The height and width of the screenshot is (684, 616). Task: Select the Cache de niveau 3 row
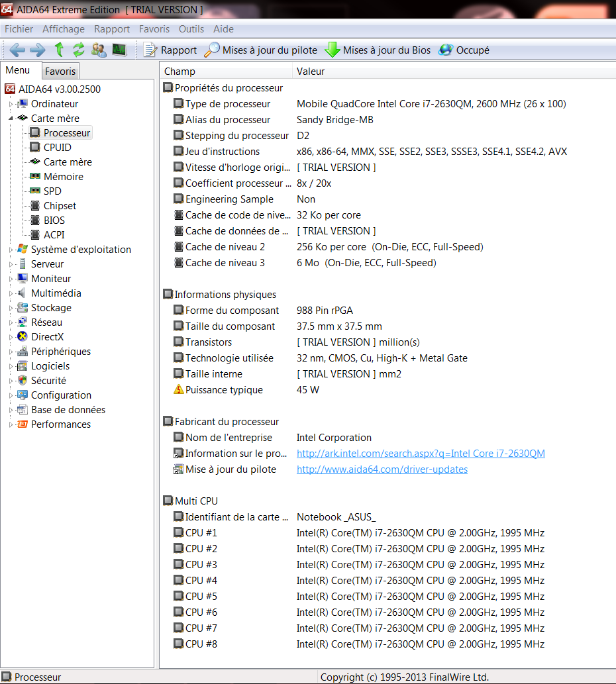388,263
